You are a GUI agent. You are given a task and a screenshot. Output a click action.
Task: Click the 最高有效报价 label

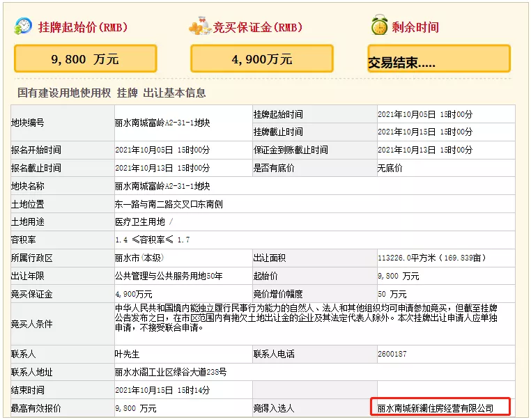click(x=36, y=408)
